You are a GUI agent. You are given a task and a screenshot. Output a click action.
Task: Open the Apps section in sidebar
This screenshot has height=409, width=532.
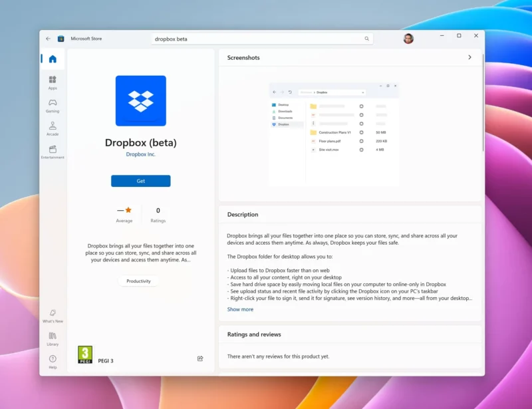tap(53, 82)
